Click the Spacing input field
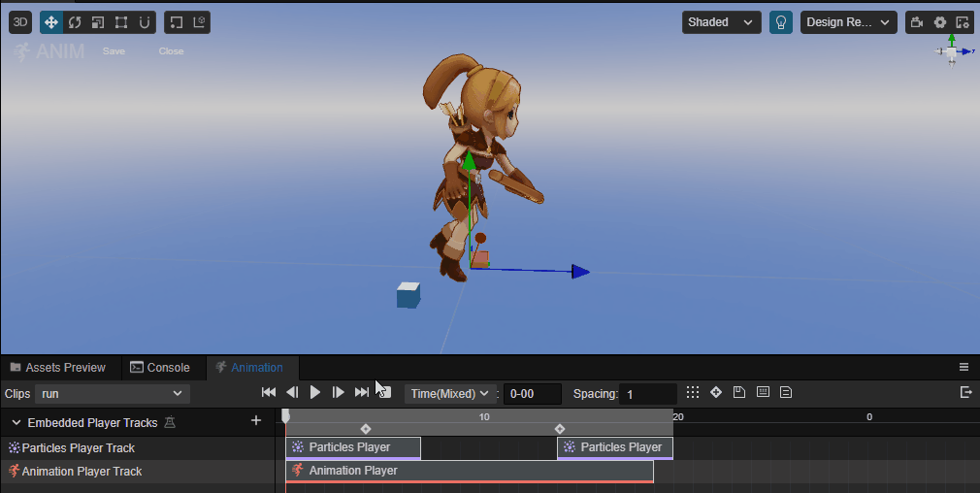 click(648, 394)
